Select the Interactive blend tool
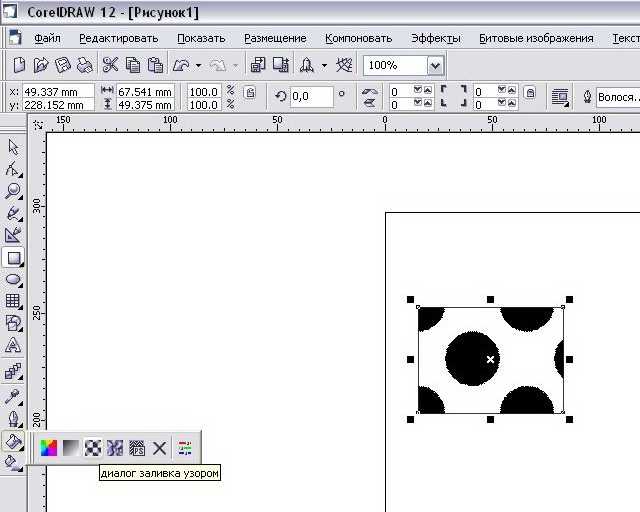Image resolution: width=640 pixels, height=512 pixels. [13, 372]
